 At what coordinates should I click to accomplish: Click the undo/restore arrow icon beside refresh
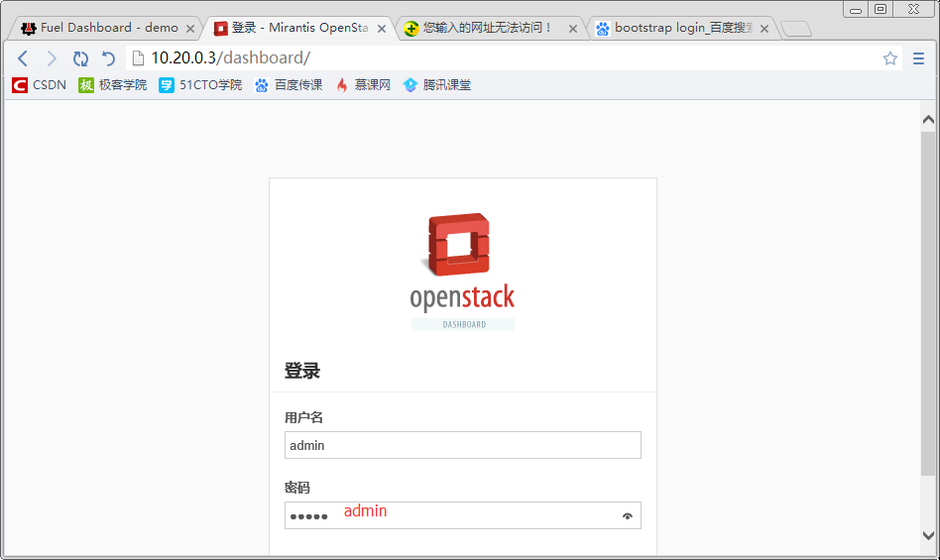click(108, 58)
